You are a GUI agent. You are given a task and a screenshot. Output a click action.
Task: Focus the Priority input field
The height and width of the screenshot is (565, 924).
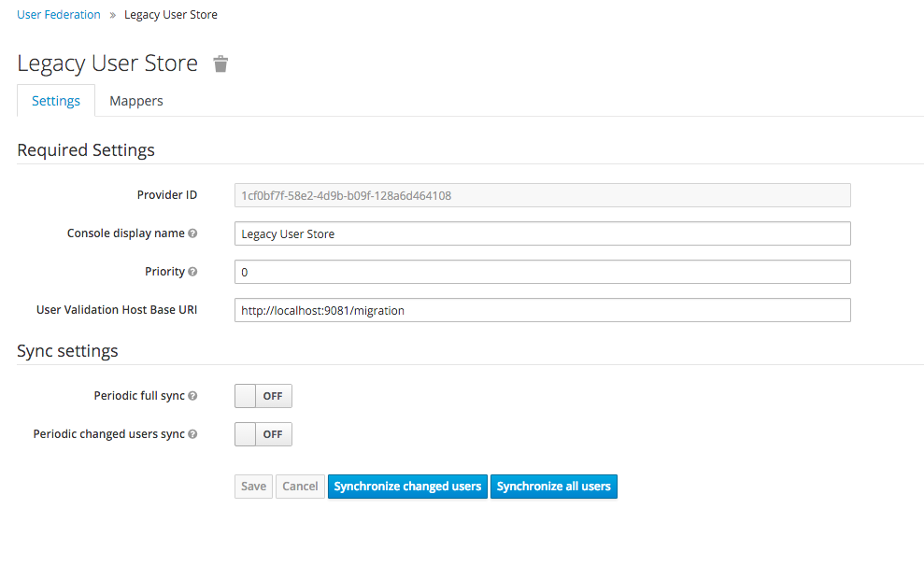(542, 272)
